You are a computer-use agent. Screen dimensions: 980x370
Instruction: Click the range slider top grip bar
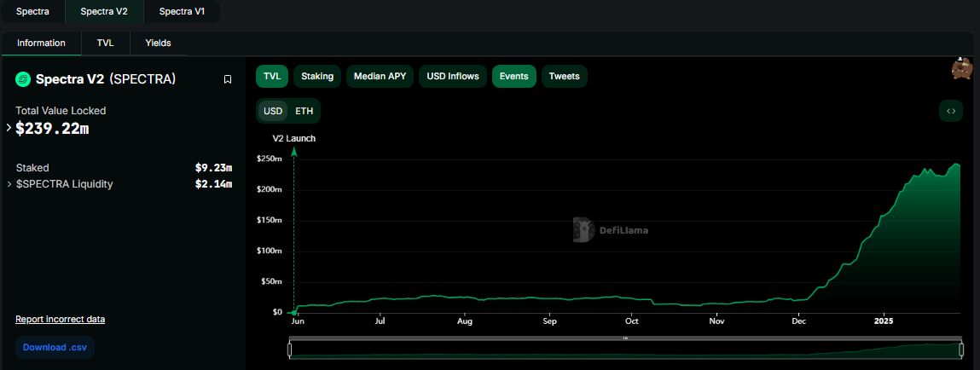point(625,338)
